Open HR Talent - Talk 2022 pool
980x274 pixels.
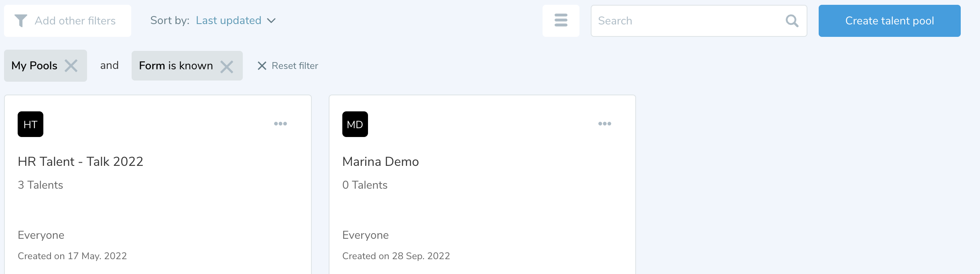click(x=80, y=161)
